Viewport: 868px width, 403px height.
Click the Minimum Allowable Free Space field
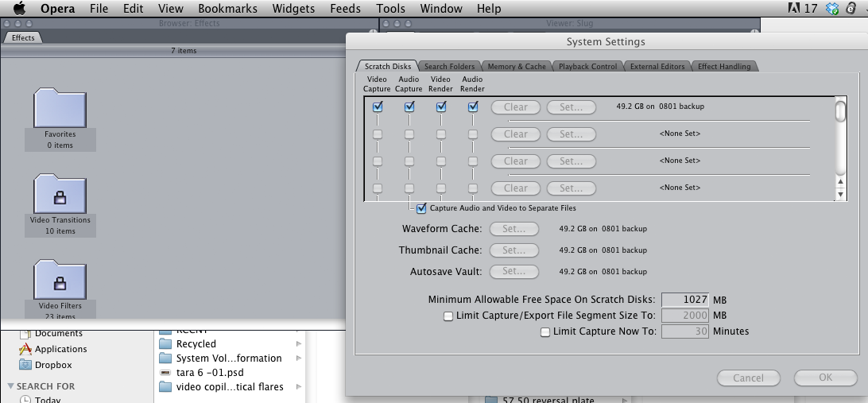(684, 300)
